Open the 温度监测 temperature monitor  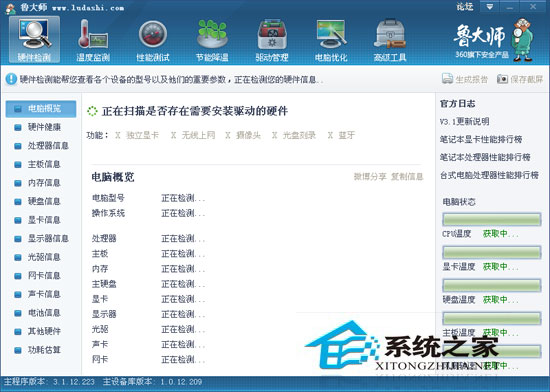[93, 40]
